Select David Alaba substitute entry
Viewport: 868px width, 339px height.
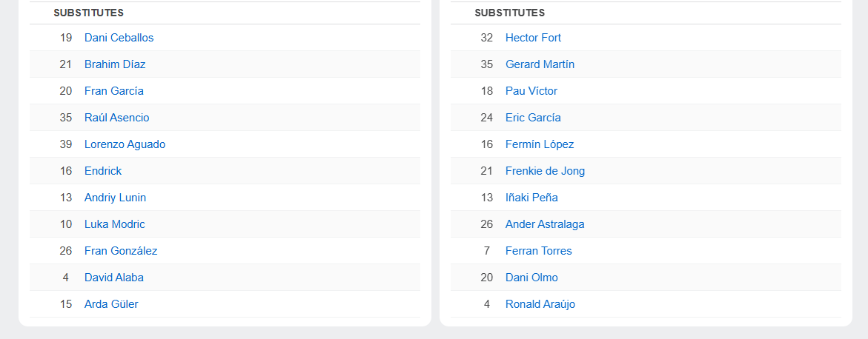pos(114,278)
